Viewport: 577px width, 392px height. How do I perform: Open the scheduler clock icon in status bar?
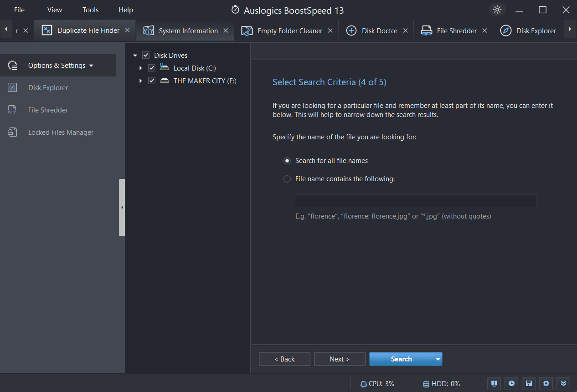tap(511, 383)
